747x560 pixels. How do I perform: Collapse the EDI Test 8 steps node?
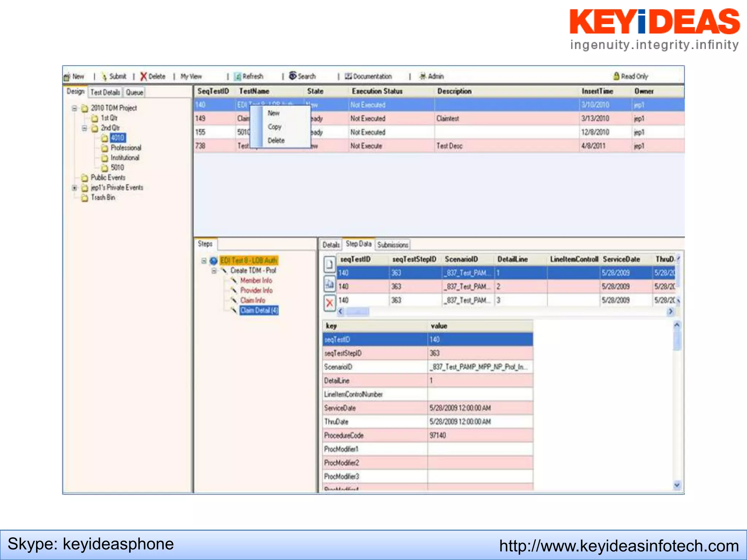204,261
